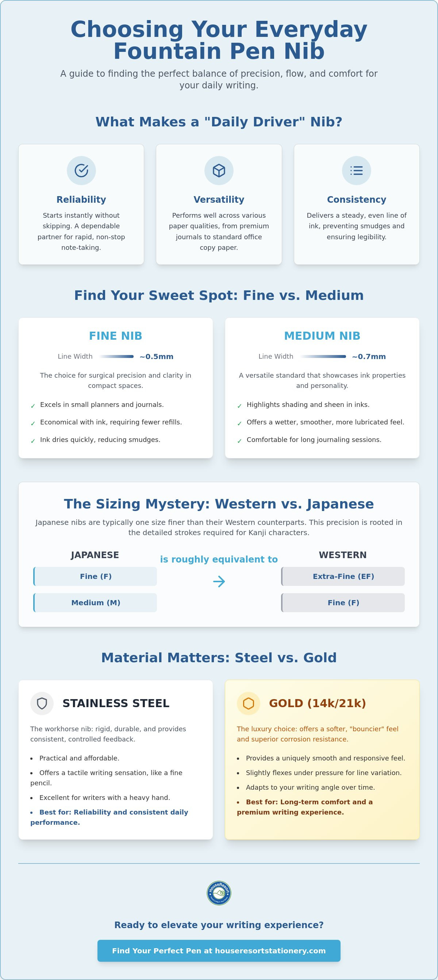Open Find Your Perfect Pen website button
This screenshot has height=980, width=438.
pyautogui.click(x=219, y=951)
